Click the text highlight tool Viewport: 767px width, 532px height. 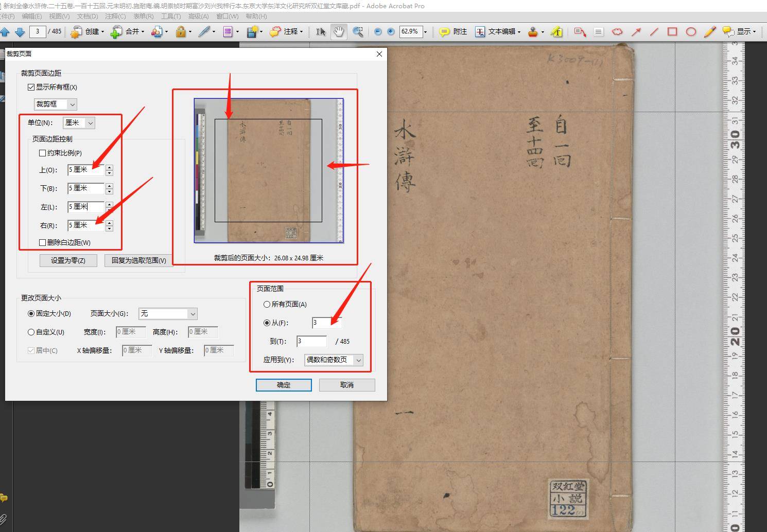(x=556, y=32)
